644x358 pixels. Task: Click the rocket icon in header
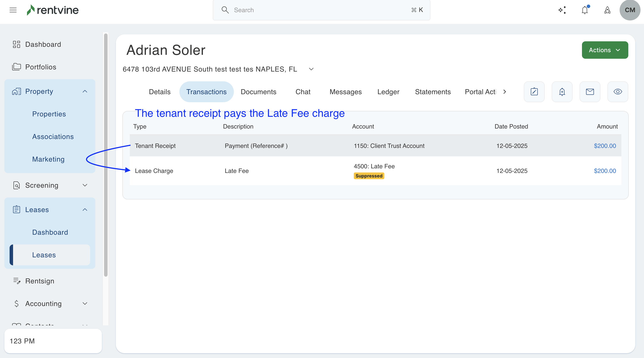607,10
